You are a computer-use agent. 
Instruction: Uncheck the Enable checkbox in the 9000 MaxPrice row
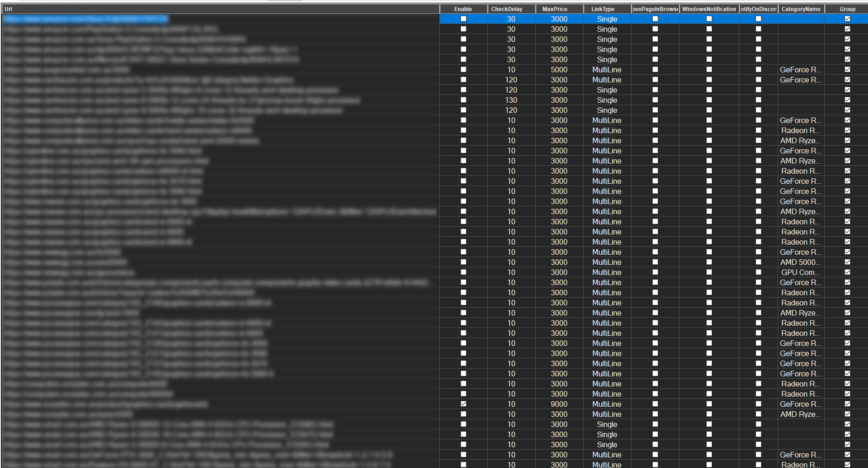(x=463, y=404)
